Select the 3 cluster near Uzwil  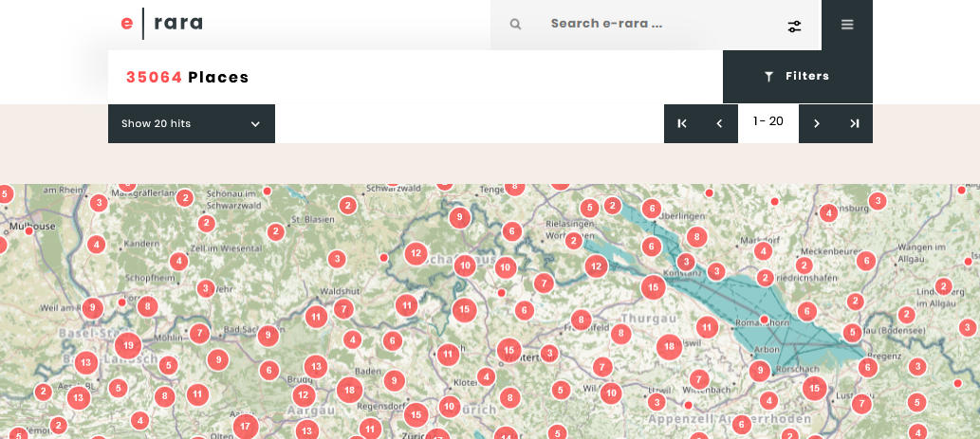[656, 401]
